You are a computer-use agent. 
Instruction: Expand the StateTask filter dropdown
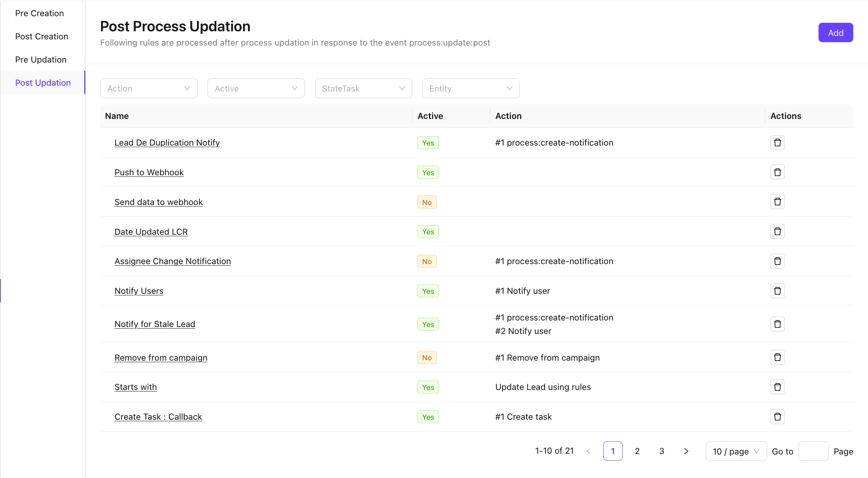click(x=363, y=88)
